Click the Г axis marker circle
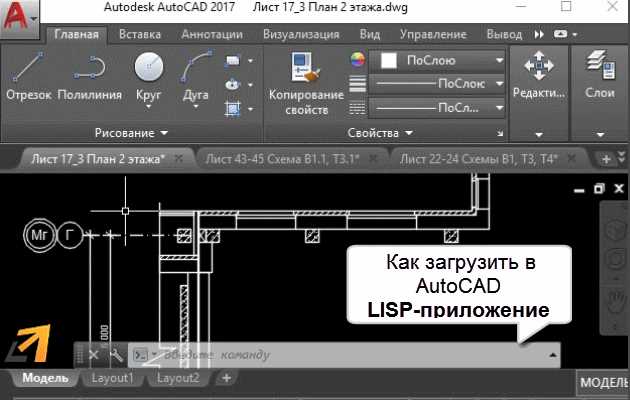 point(70,235)
